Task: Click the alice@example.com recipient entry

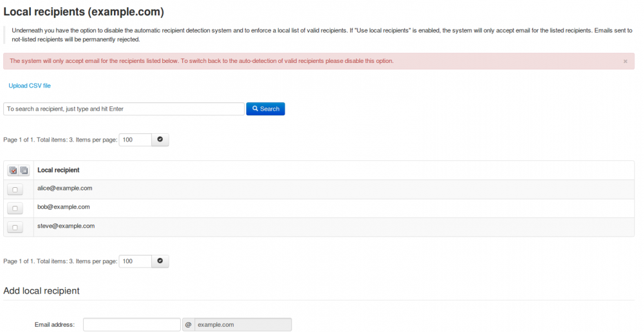Action: (65, 188)
